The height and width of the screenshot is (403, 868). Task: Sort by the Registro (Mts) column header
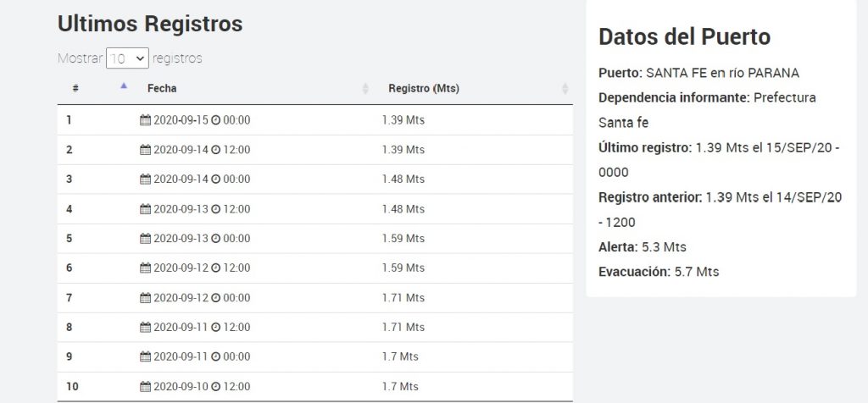pos(424,88)
